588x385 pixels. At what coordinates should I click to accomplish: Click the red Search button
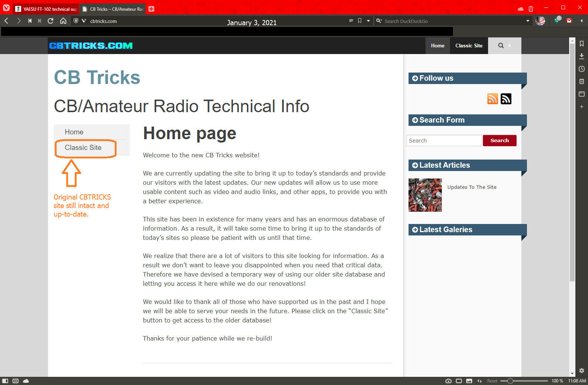(499, 141)
